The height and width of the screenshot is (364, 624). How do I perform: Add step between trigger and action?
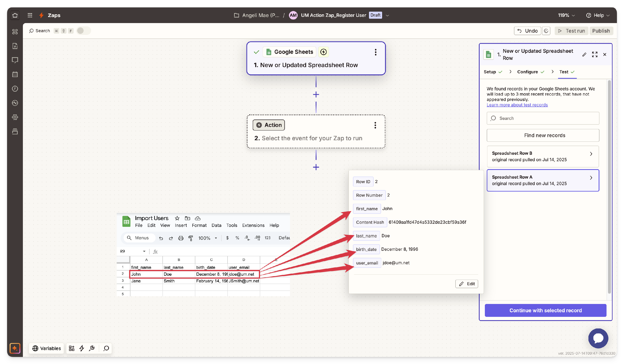(316, 95)
